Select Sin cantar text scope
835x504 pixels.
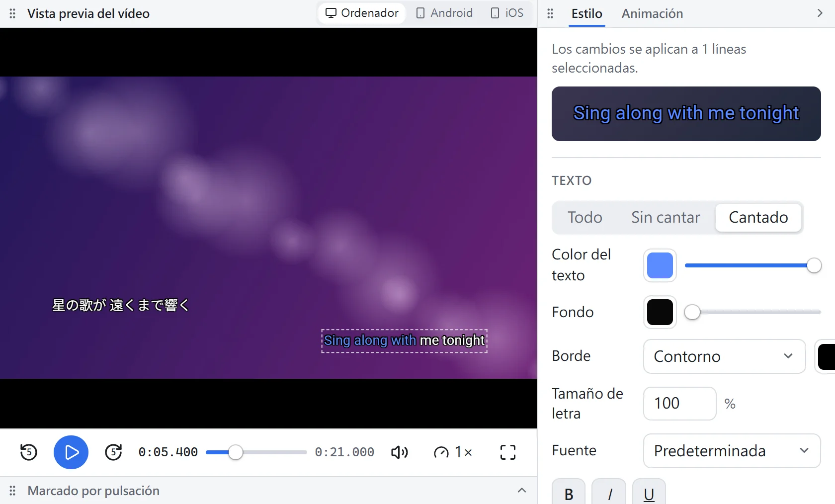tap(666, 217)
